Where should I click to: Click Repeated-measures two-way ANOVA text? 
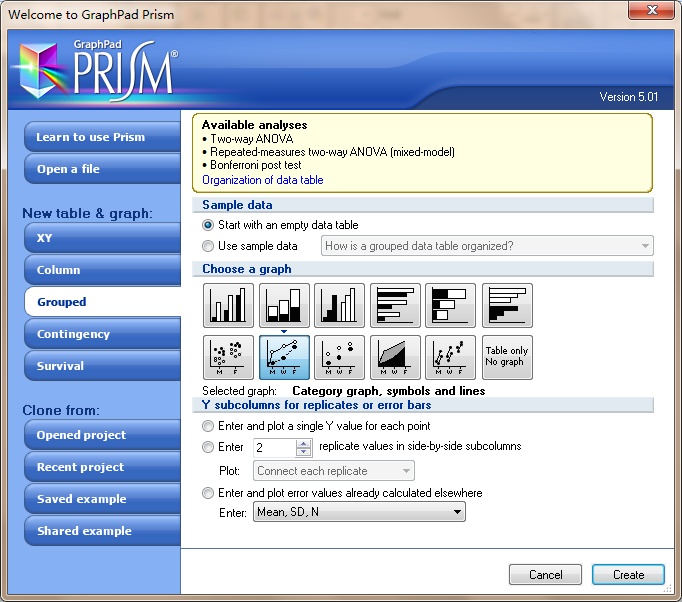click(332, 152)
